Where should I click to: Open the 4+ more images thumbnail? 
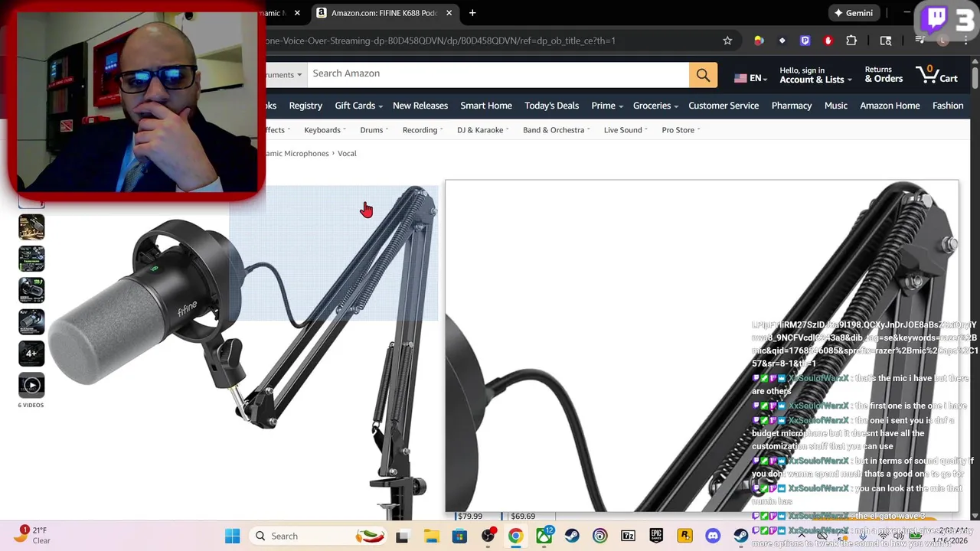tap(31, 353)
